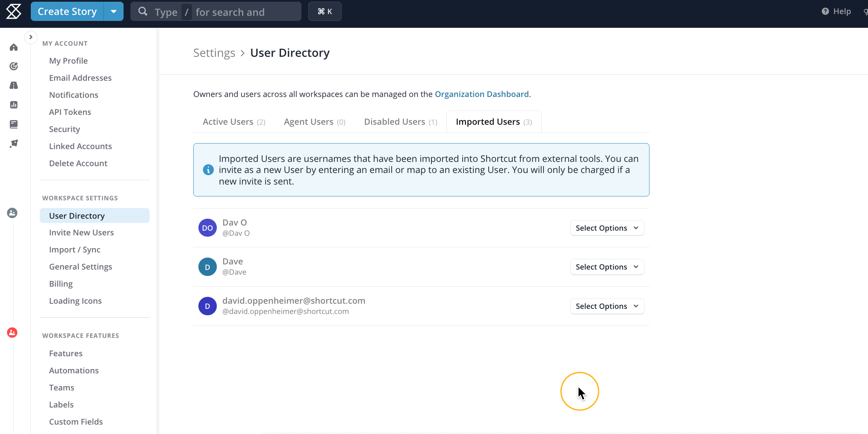Select the Imported Users tab
This screenshot has width=868, height=434.
[x=494, y=122]
